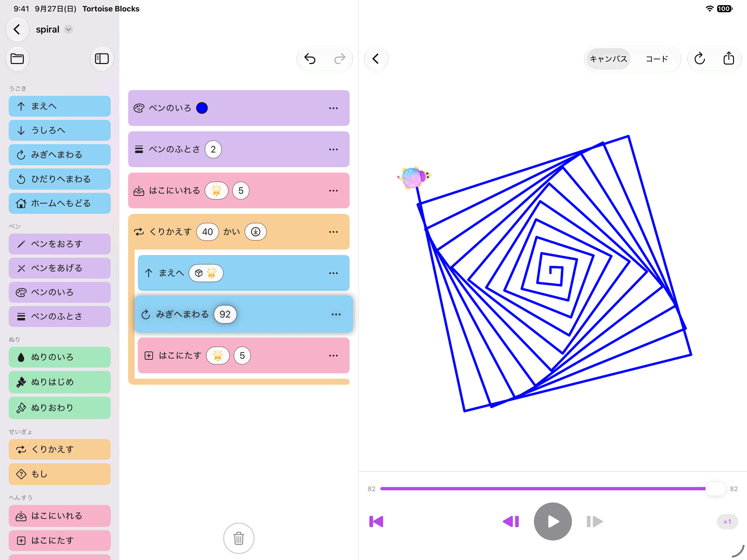The height and width of the screenshot is (560, 747).
Task: Pick the blue pen color swatch
Action: click(x=202, y=108)
